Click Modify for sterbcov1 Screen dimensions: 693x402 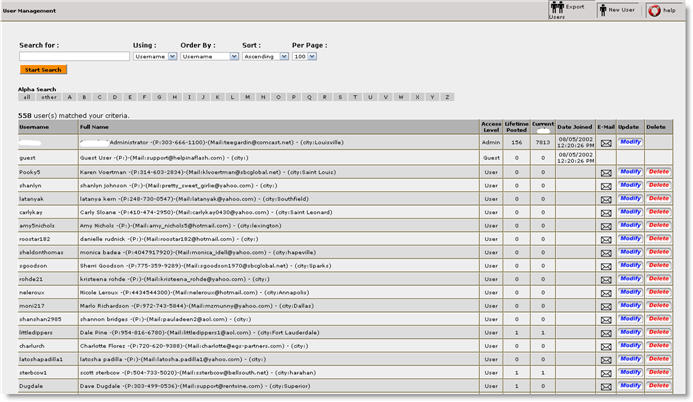(x=630, y=372)
